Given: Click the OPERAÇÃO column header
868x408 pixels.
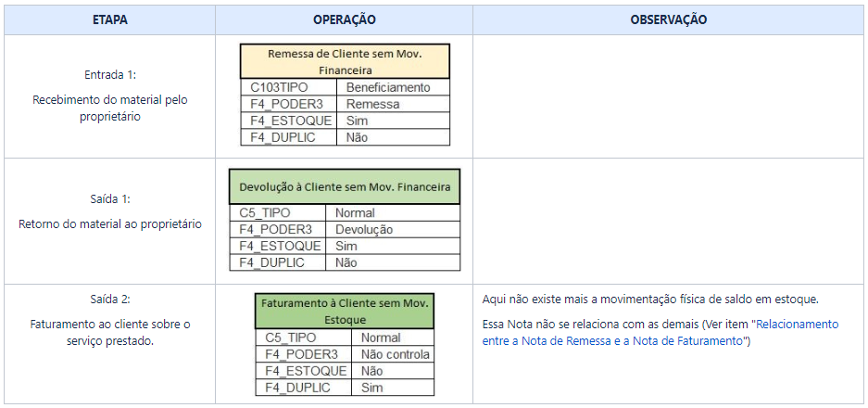Looking at the screenshot, I should (344, 20).
